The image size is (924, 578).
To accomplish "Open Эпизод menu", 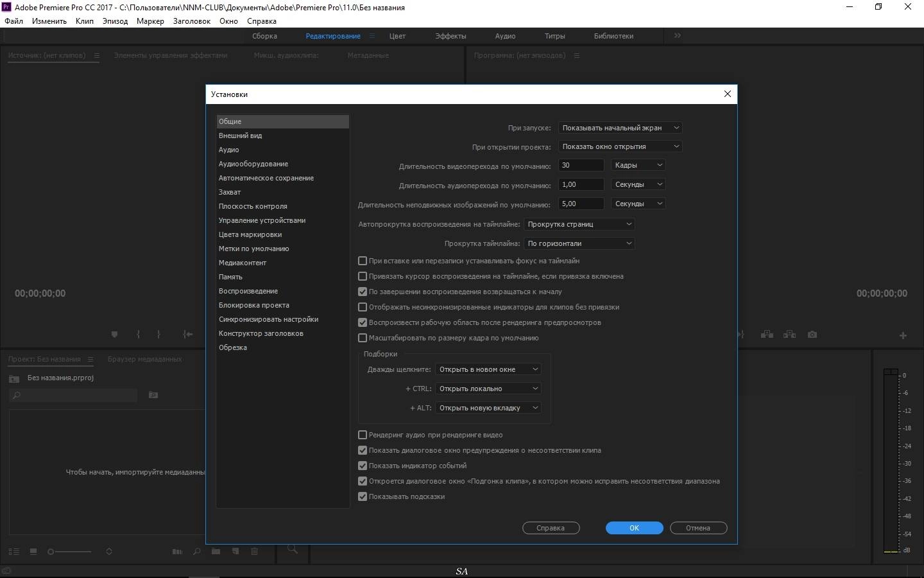I will [x=115, y=21].
